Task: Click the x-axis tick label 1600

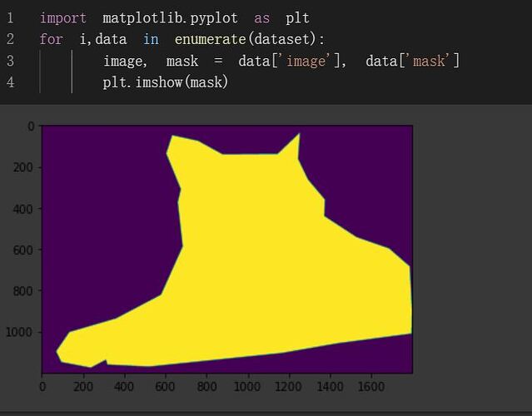Action: click(x=370, y=386)
